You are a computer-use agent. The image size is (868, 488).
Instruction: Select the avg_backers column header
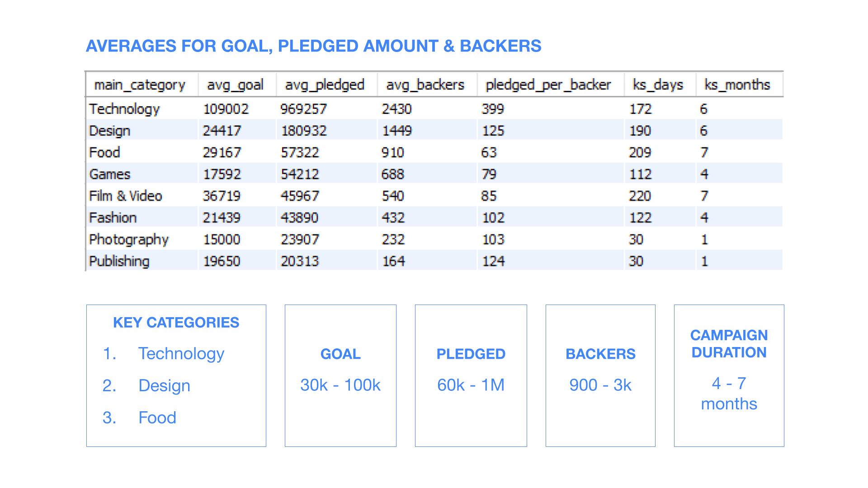click(427, 84)
